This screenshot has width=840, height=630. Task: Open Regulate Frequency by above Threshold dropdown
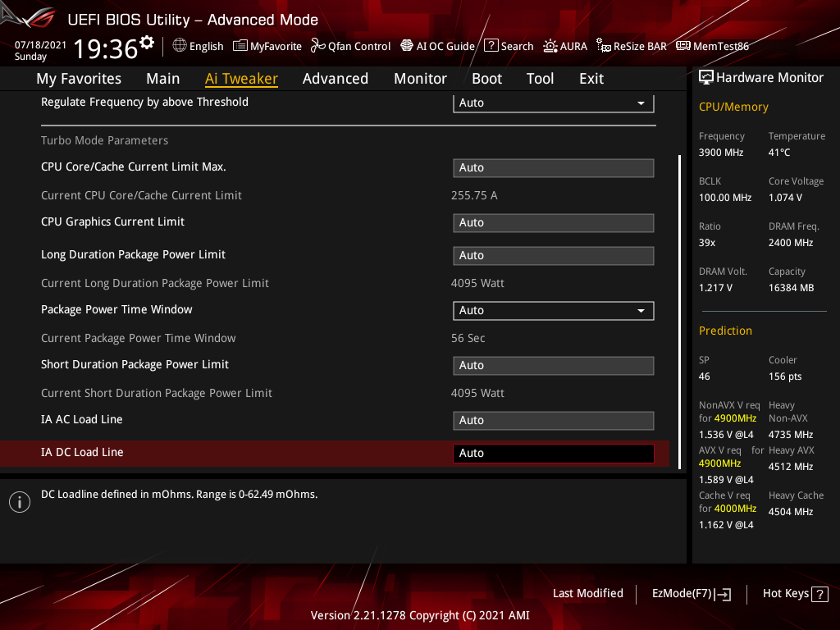pyautogui.click(x=553, y=103)
